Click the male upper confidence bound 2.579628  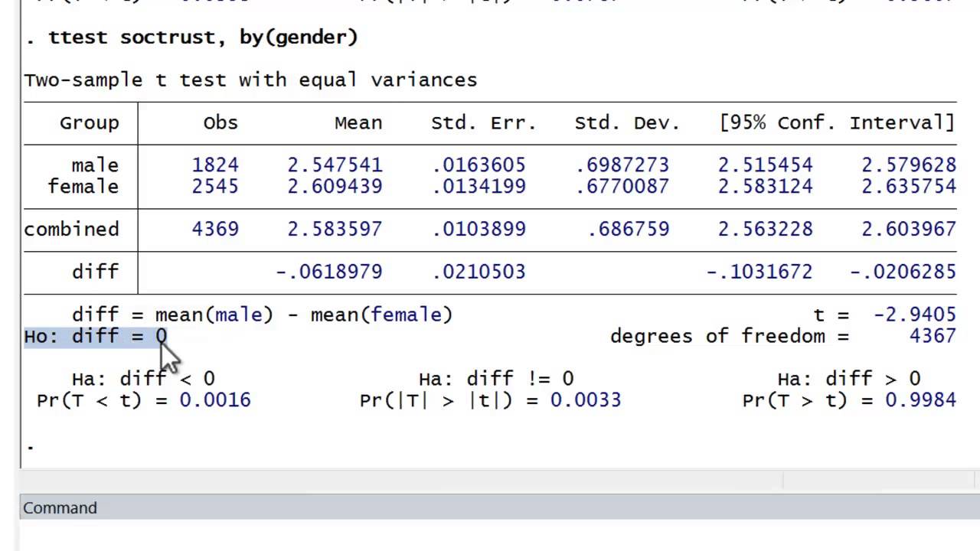click(x=909, y=165)
